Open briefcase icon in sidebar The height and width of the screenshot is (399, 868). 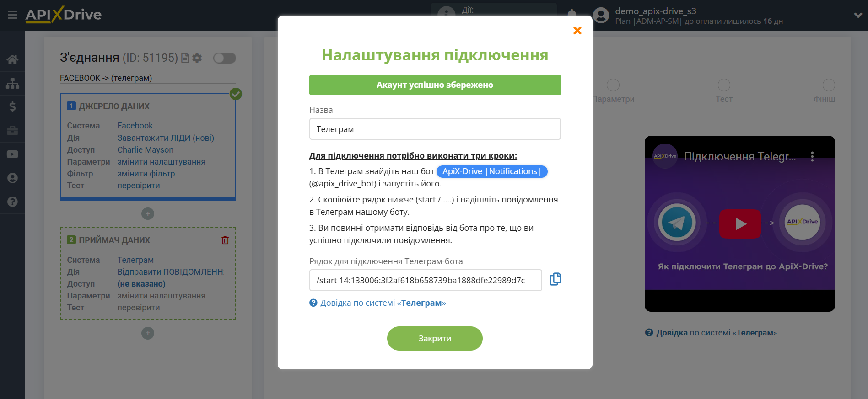[x=12, y=131]
